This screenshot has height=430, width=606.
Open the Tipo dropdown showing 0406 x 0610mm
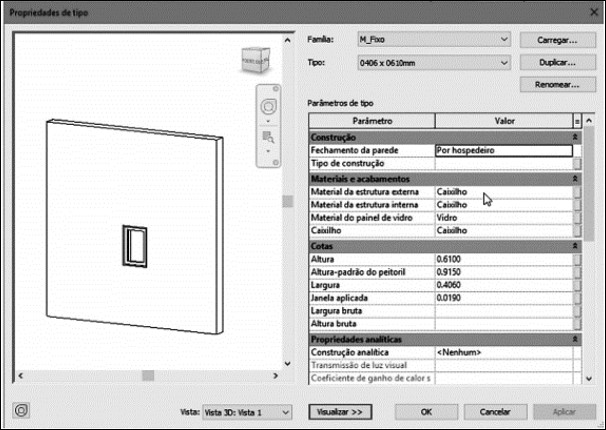(432, 63)
